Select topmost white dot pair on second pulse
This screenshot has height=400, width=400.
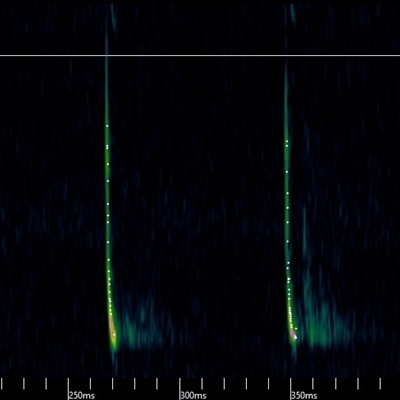pyautogui.click(x=287, y=144)
